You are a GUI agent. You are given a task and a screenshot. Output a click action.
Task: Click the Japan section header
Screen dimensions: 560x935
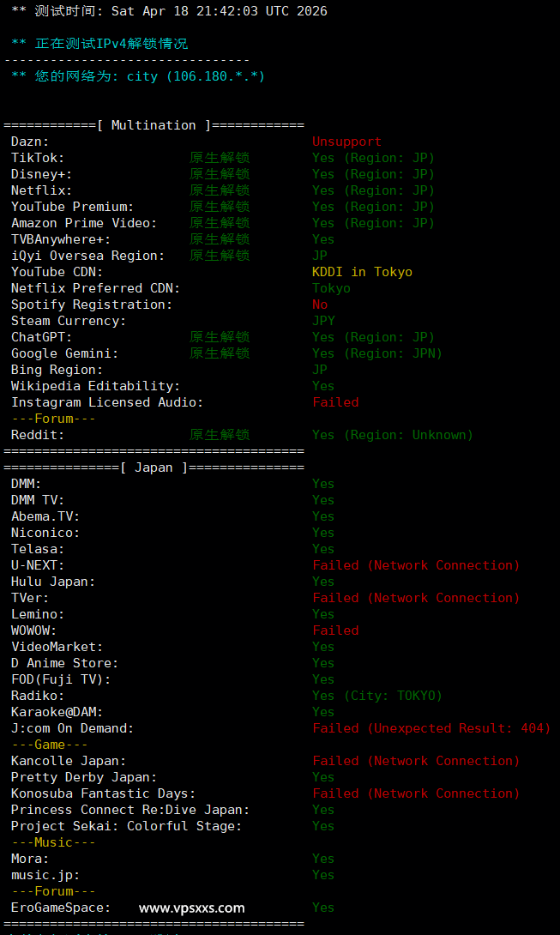click(153, 467)
